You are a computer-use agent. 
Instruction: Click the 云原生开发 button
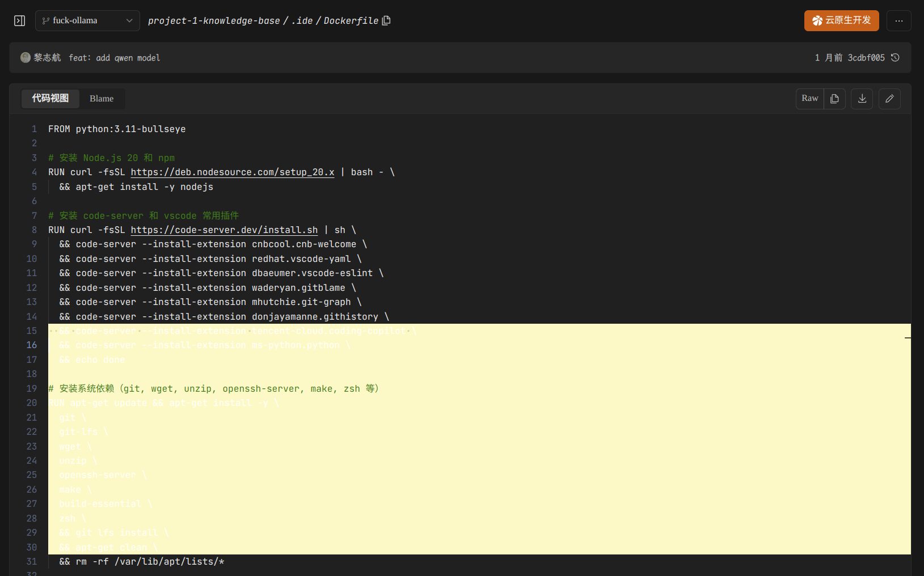[x=841, y=21]
